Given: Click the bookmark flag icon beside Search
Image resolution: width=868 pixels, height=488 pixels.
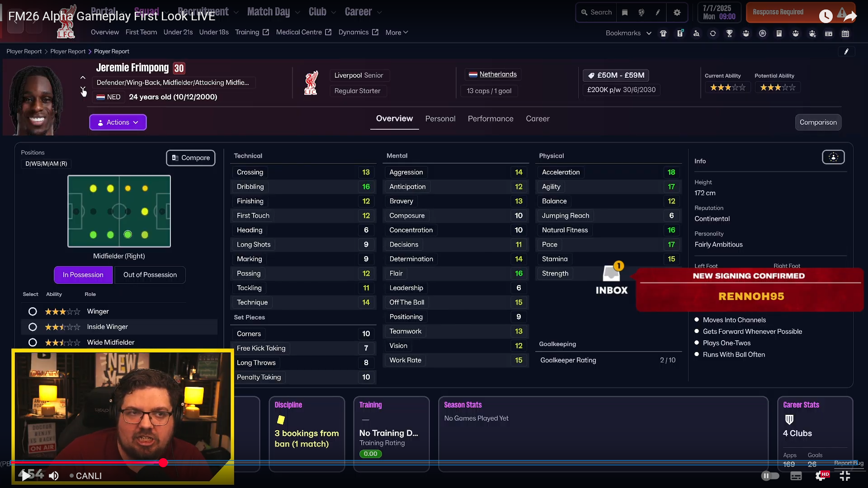Looking at the screenshot, I should click(x=625, y=13).
